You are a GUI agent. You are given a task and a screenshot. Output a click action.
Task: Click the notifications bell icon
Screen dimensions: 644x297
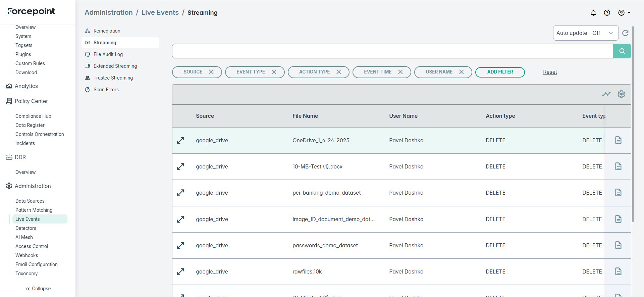[x=593, y=13]
